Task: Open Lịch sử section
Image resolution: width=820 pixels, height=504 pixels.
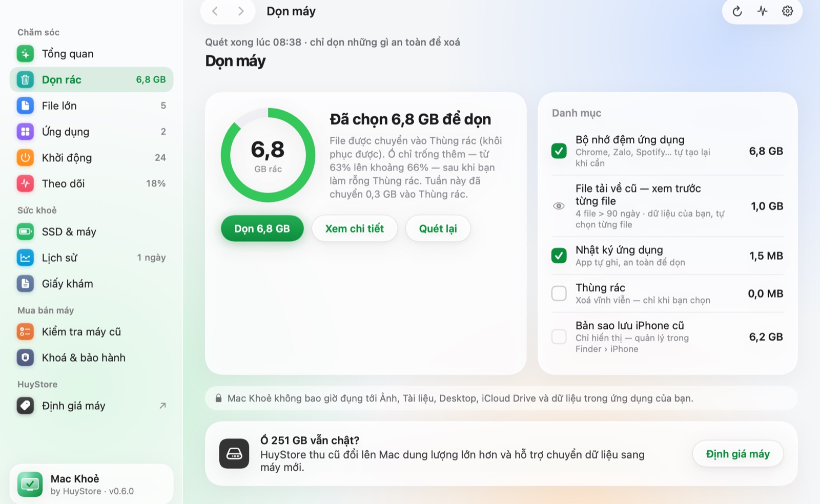Action: [x=92, y=258]
